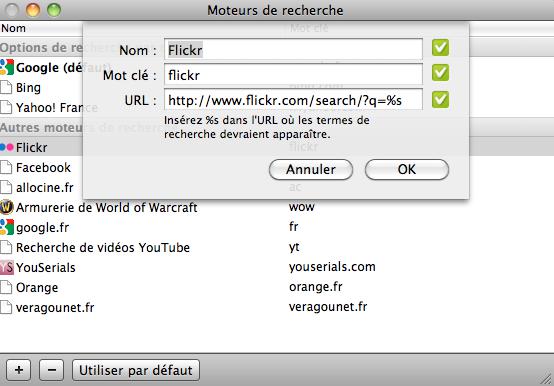Click the fr keyword cell
This screenshot has height=386, width=554.
[x=294, y=226]
